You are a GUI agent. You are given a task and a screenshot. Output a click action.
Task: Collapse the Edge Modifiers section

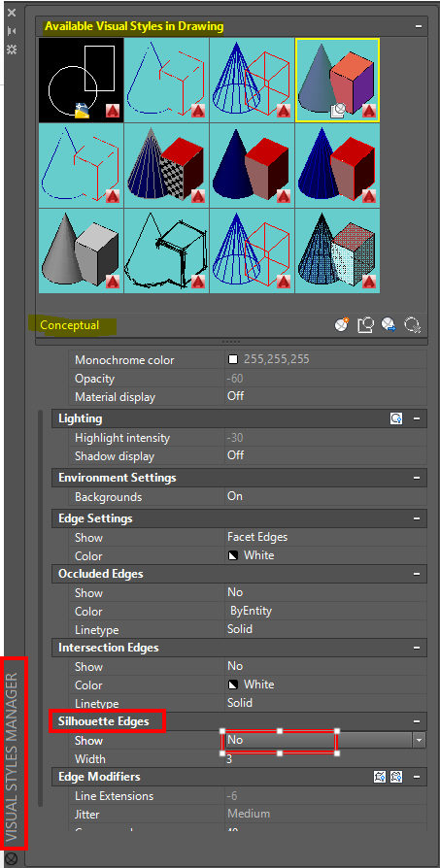tap(416, 777)
